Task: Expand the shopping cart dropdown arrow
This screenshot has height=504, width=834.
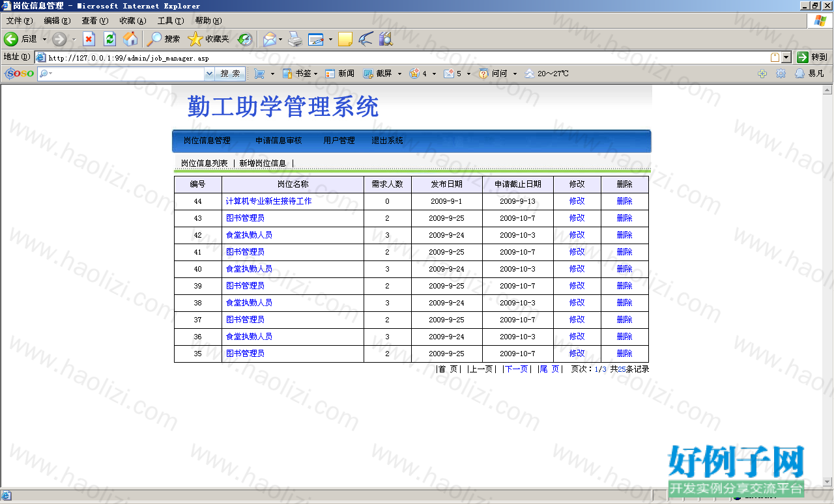Action: point(272,74)
